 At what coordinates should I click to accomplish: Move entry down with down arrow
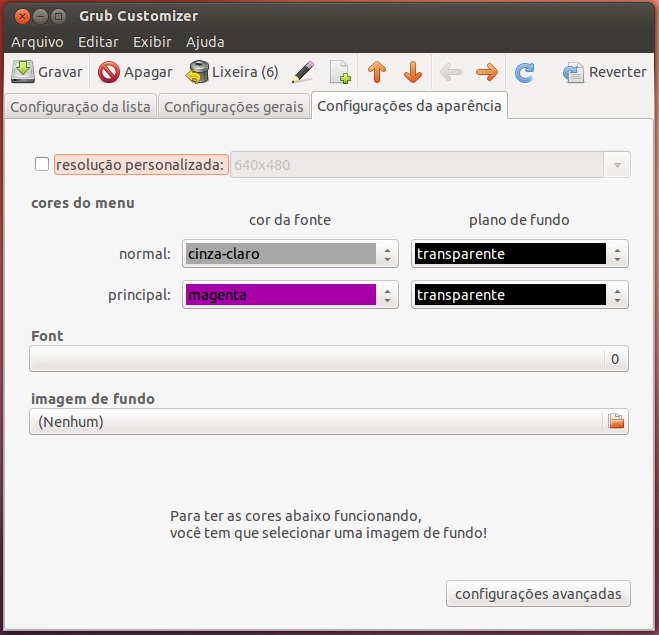pyautogui.click(x=413, y=72)
